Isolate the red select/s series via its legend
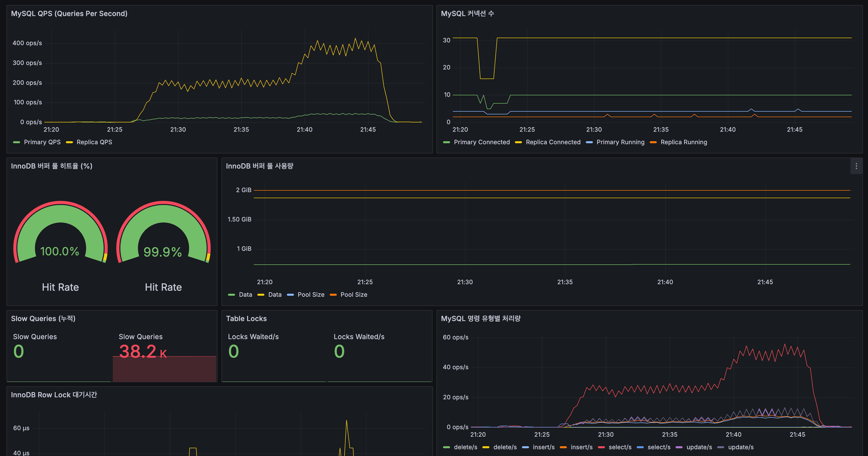This screenshot has width=868, height=456. 621,447
